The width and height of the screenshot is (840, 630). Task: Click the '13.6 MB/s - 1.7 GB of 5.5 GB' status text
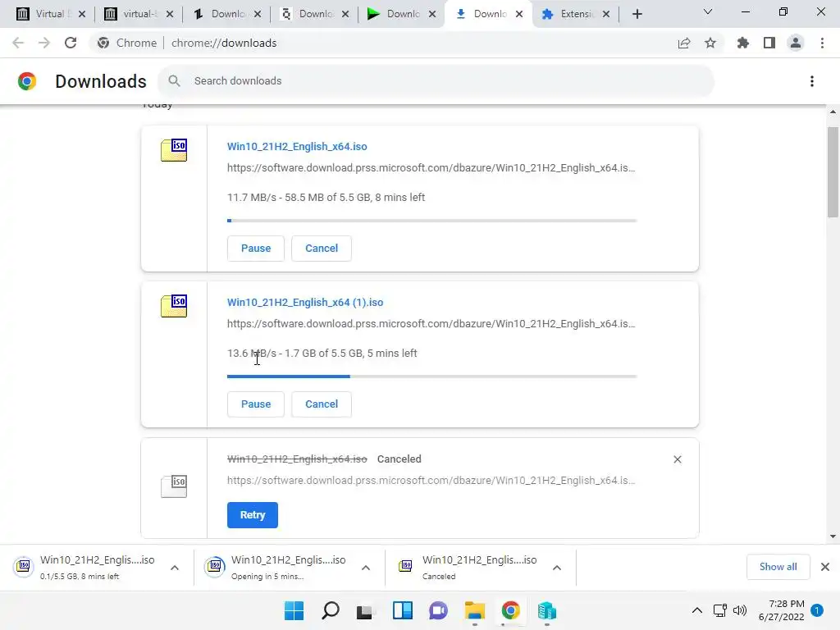click(x=322, y=354)
